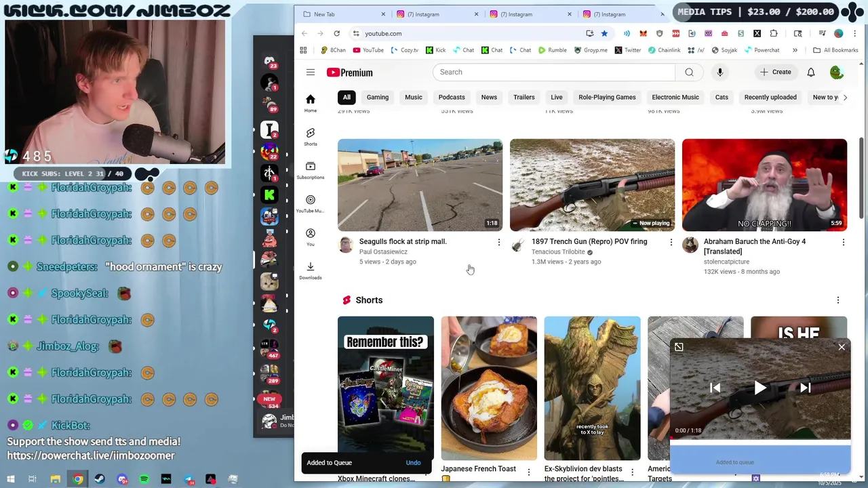Open Discord home icon with 23 badge
Image resolution: width=868 pixels, height=488 pixels.
pyautogui.click(x=270, y=60)
